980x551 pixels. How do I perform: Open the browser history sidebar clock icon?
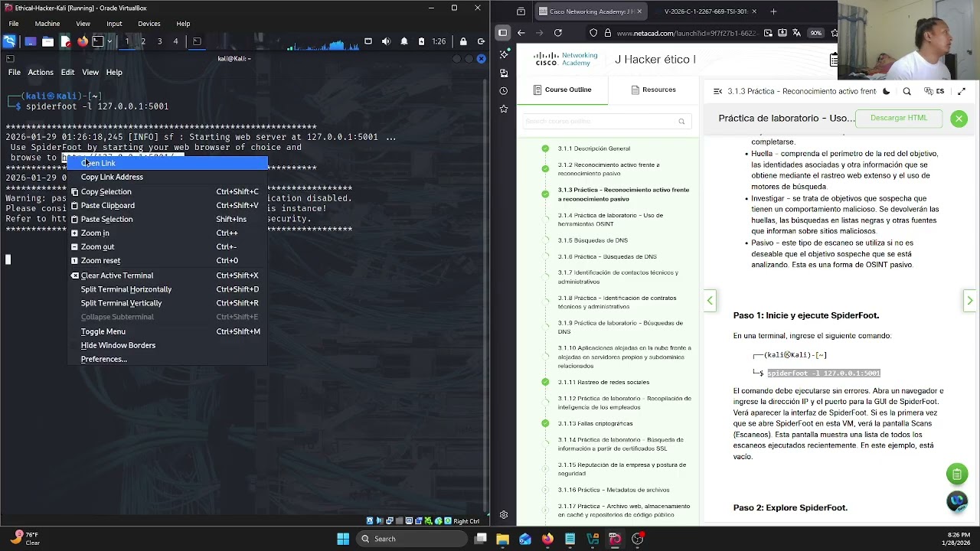tap(503, 91)
